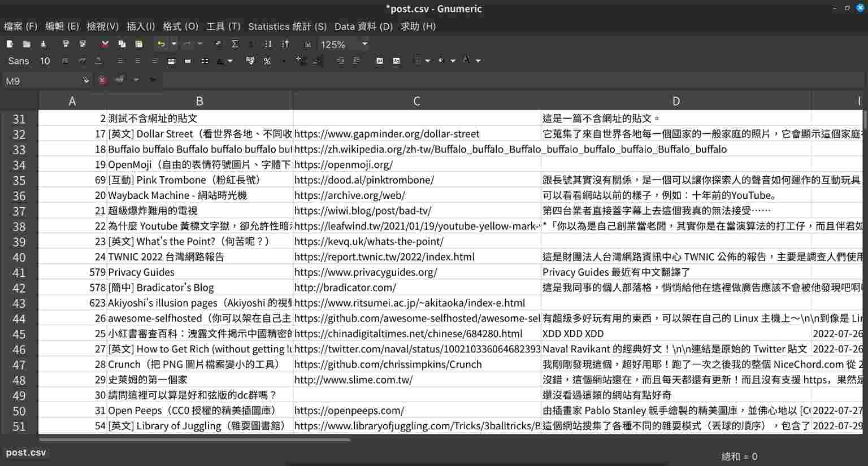Open the 125% zoom dropdown
Viewport: 868px width, 466px height.
click(x=365, y=44)
